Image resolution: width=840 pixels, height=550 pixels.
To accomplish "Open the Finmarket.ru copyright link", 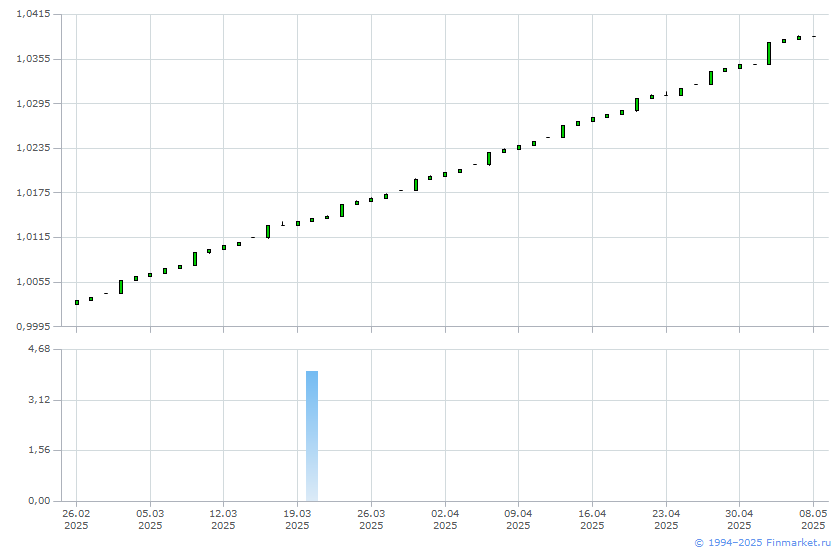I will pyautogui.click(x=763, y=543).
